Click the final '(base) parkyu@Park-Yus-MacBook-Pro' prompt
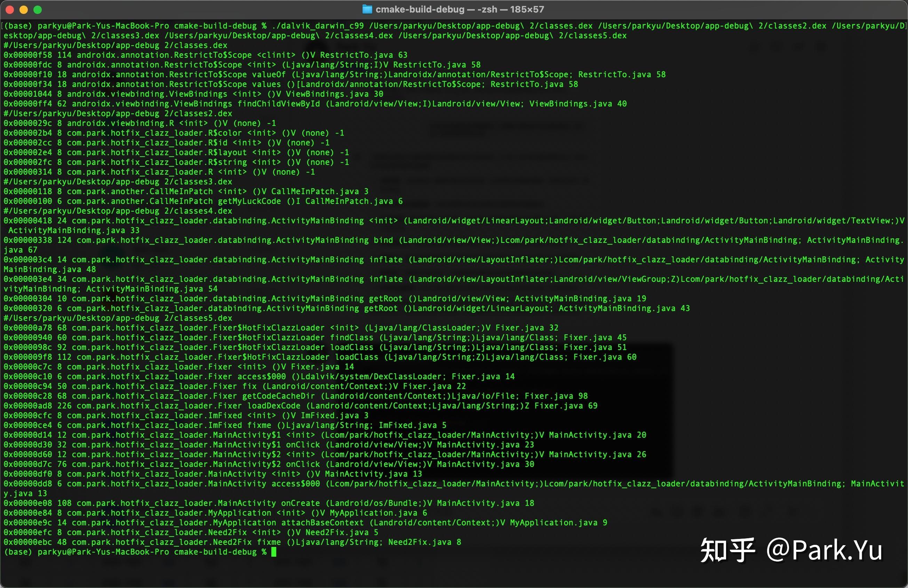Screen dimensions: 908x588 [x=86, y=552]
